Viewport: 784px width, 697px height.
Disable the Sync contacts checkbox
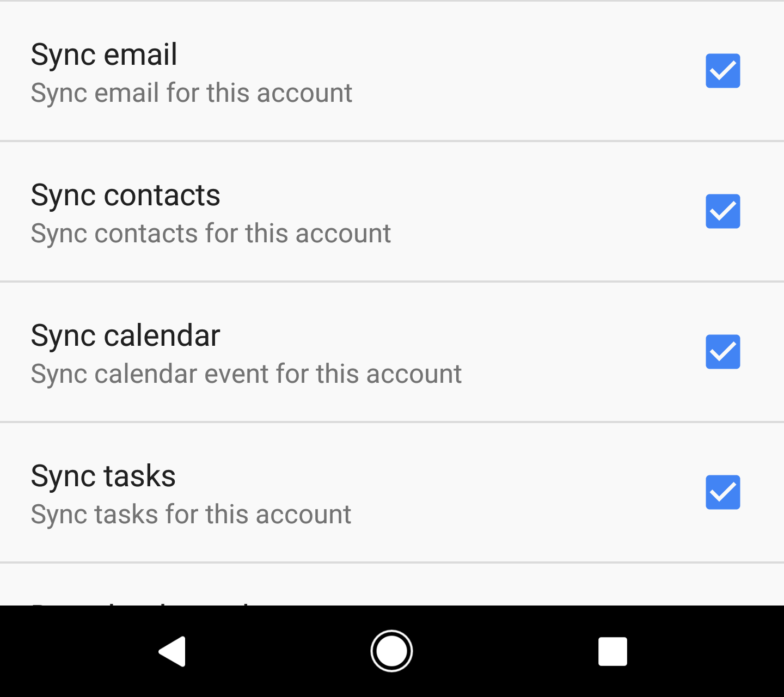click(x=722, y=211)
